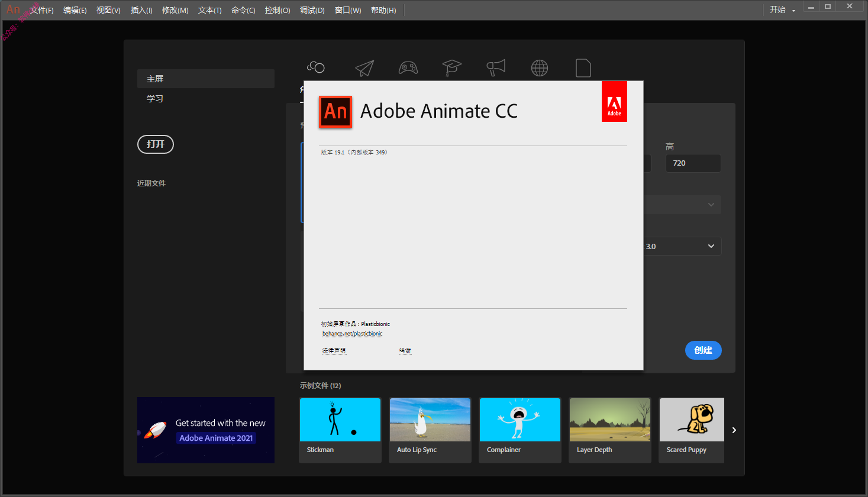Click the 示例文件 (12) heading
The height and width of the screenshot is (497, 868).
[x=320, y=386]
